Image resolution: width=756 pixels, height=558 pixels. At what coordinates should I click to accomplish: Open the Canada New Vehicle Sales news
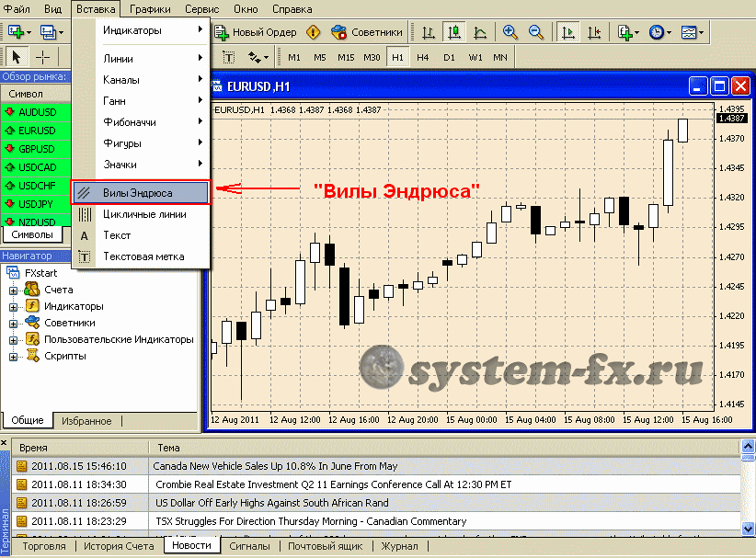coord(276,466)
